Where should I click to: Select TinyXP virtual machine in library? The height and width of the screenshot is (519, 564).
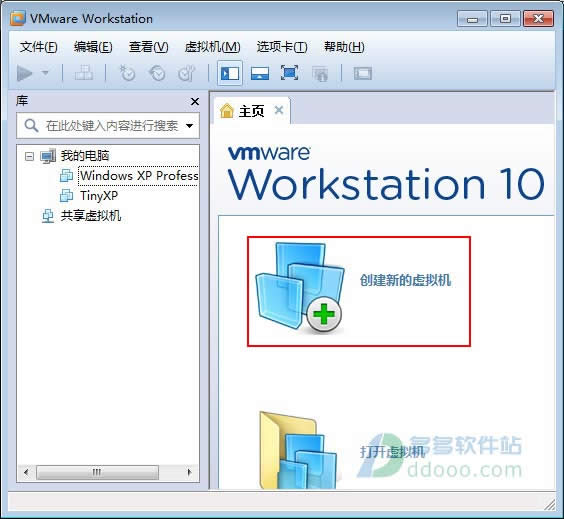click(x=99, y=196)
